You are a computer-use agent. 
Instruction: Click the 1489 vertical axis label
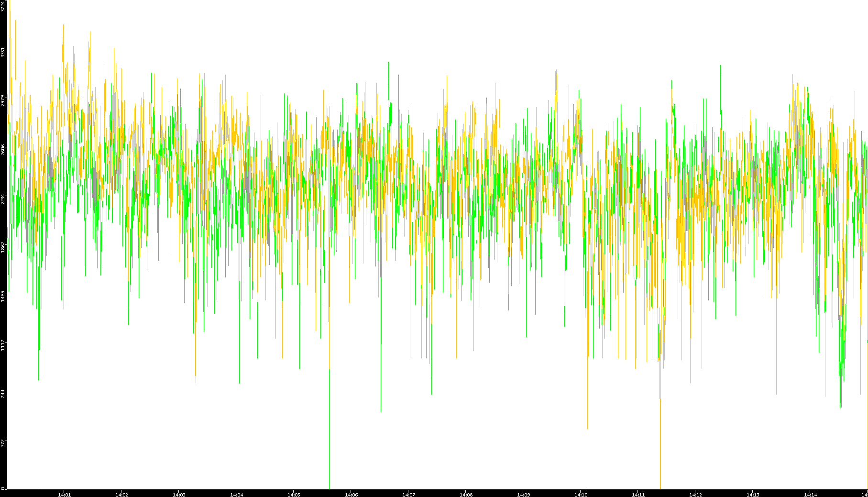(3, 296)
